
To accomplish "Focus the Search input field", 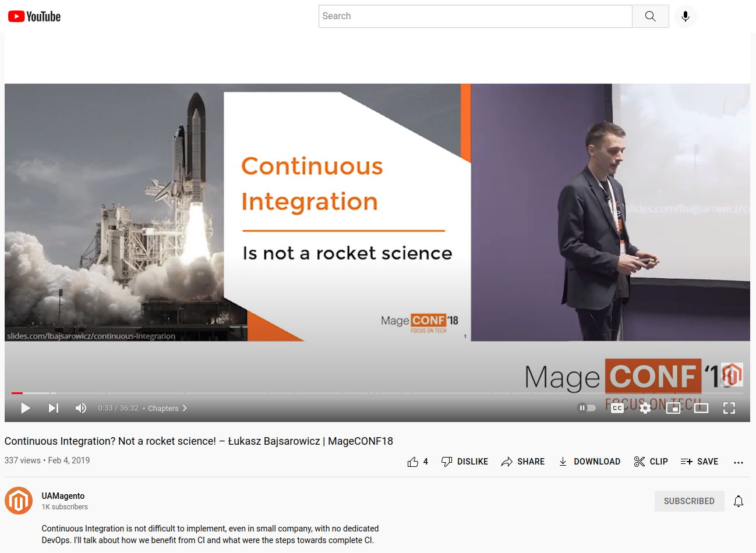I will (x=475, y=16).
